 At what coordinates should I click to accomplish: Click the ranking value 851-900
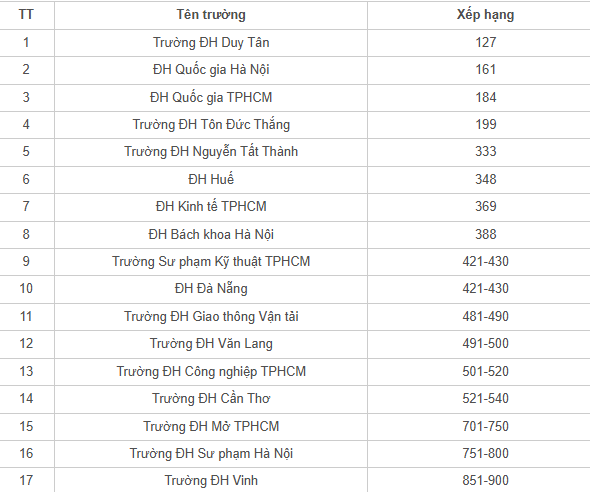[x=485, y=480]
